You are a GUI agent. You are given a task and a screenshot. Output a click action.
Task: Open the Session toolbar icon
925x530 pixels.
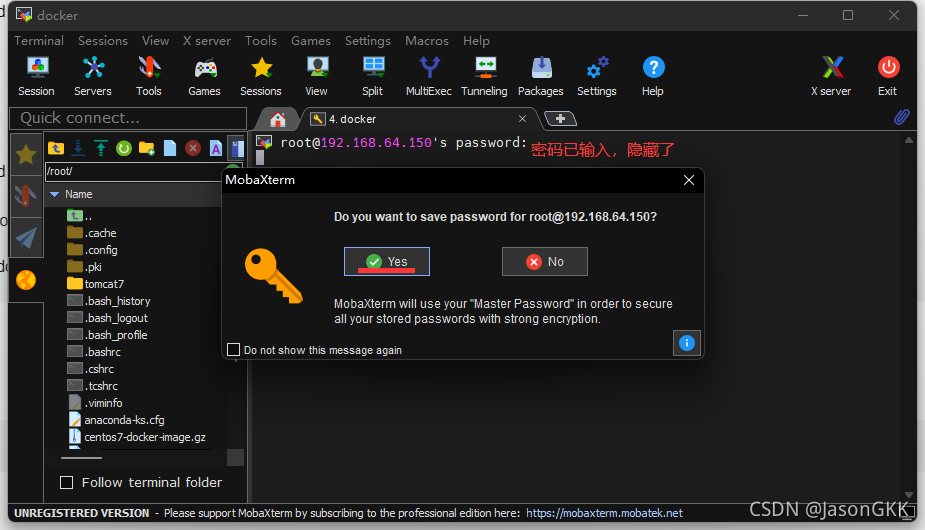37,76
